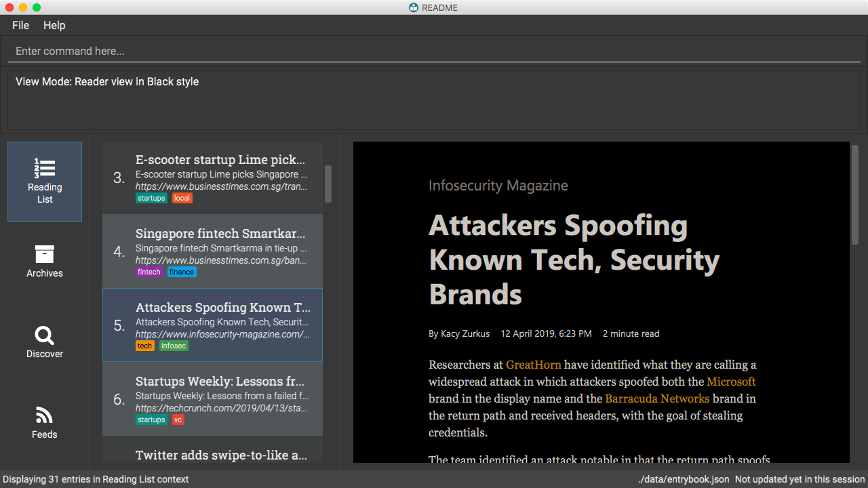Viewport: 868px width, 488px height.
Task: Click the fintech tag
Action: coord(149,272)
